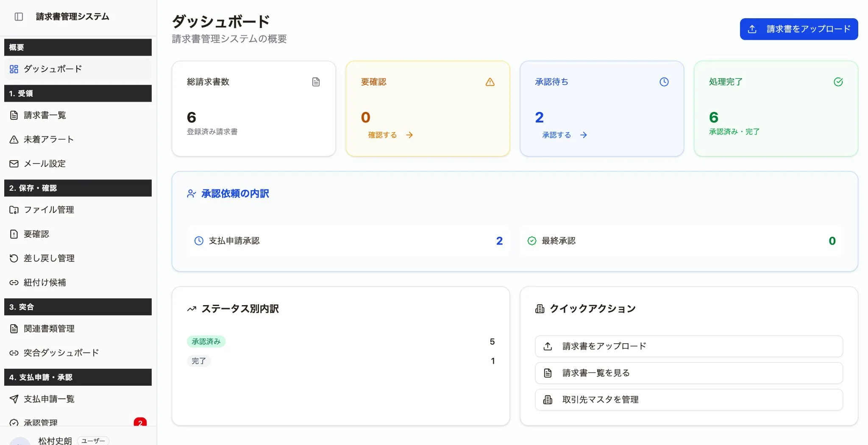
Task: Click the building icon beside クイックアクション
Action: [540, 309]
